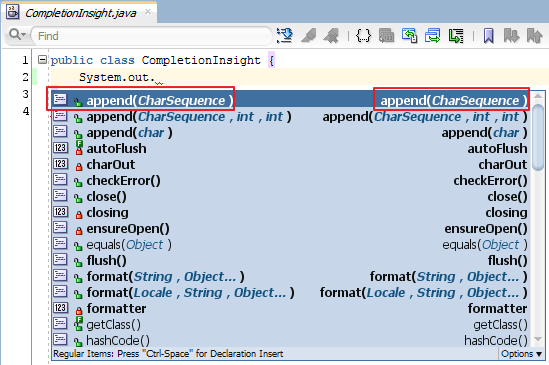
Task: Click the field 123 icon beside autoFlush
Action: click(x=60, y=147)
